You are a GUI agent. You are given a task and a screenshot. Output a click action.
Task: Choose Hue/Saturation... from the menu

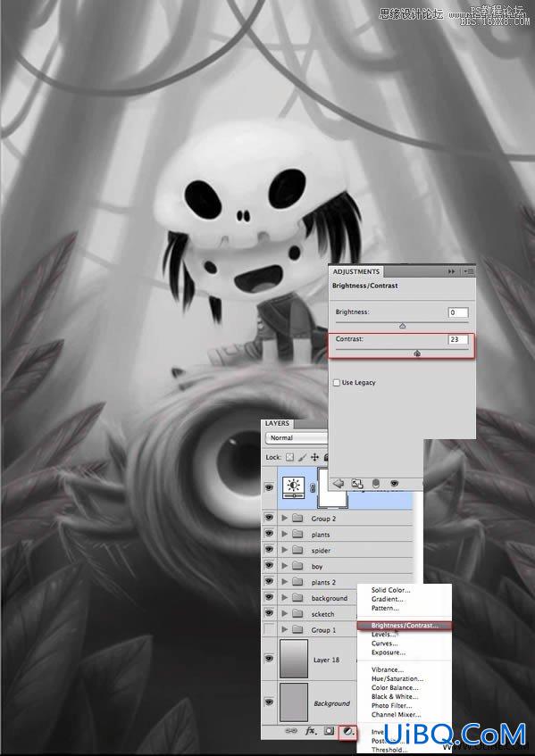click(x=397, y=679)
